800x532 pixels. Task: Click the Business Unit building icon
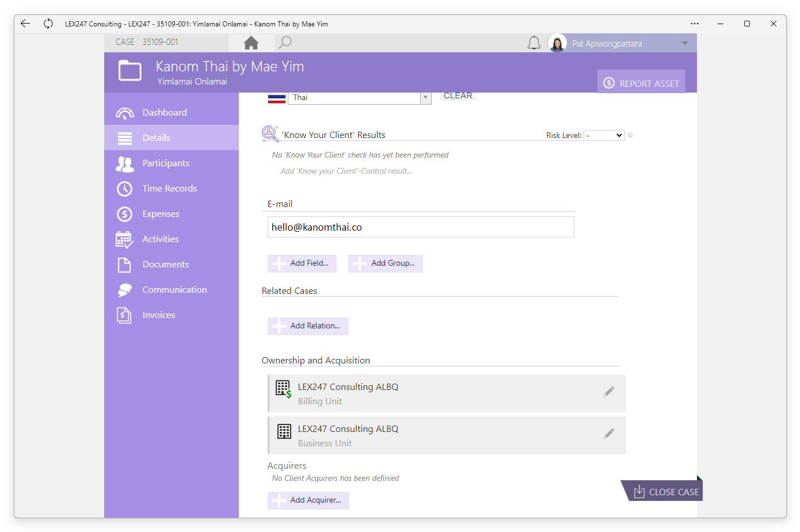(x=284, y=431)
